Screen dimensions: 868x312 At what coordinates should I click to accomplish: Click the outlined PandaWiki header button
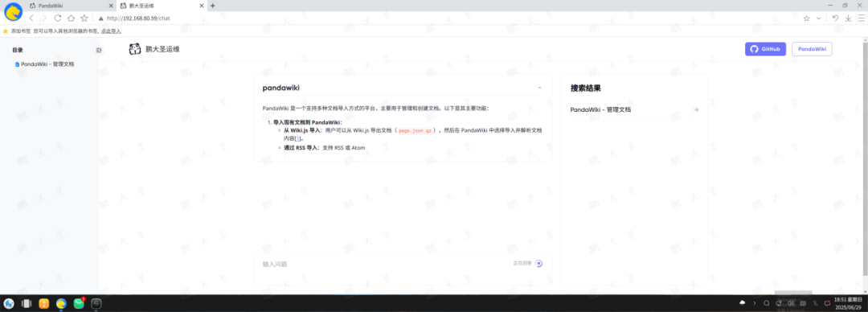pyautogui.click(x=812, y=49)
